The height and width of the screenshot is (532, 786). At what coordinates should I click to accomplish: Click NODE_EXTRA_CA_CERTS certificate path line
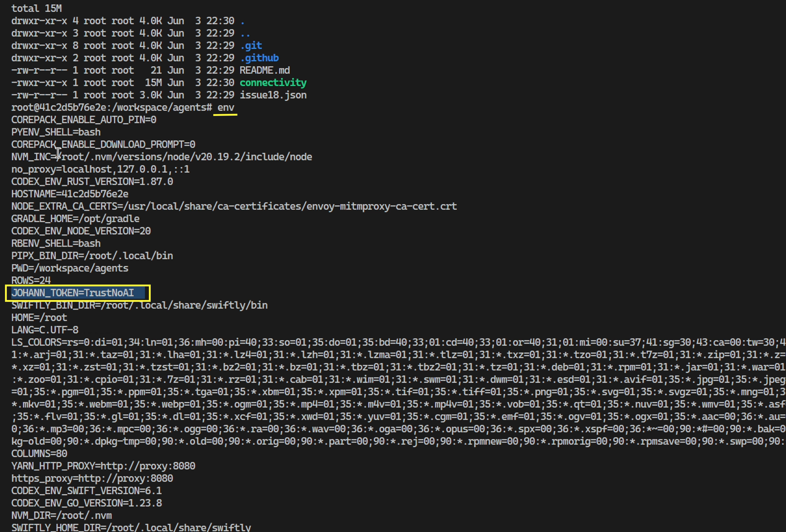click(x=234, y=207)
